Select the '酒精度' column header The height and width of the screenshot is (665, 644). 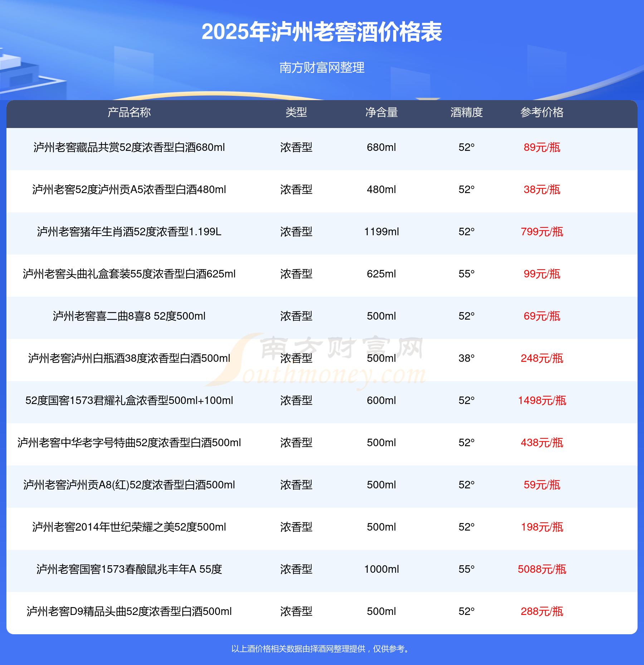coord(467,112)
